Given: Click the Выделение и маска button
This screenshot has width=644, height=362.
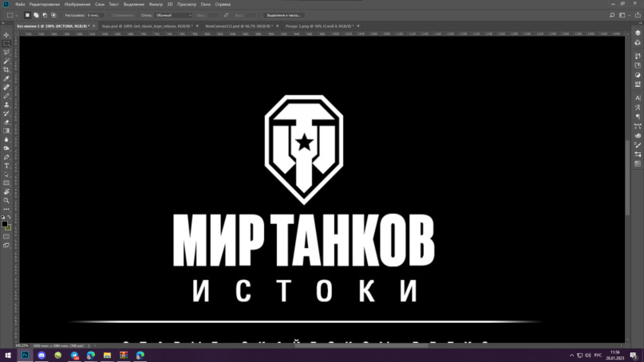Looking at the screenshot, I should [x=283, y=15].
